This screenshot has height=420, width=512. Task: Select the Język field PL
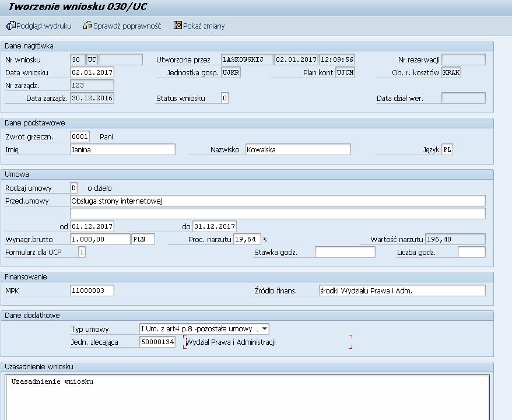click(447, 149)
